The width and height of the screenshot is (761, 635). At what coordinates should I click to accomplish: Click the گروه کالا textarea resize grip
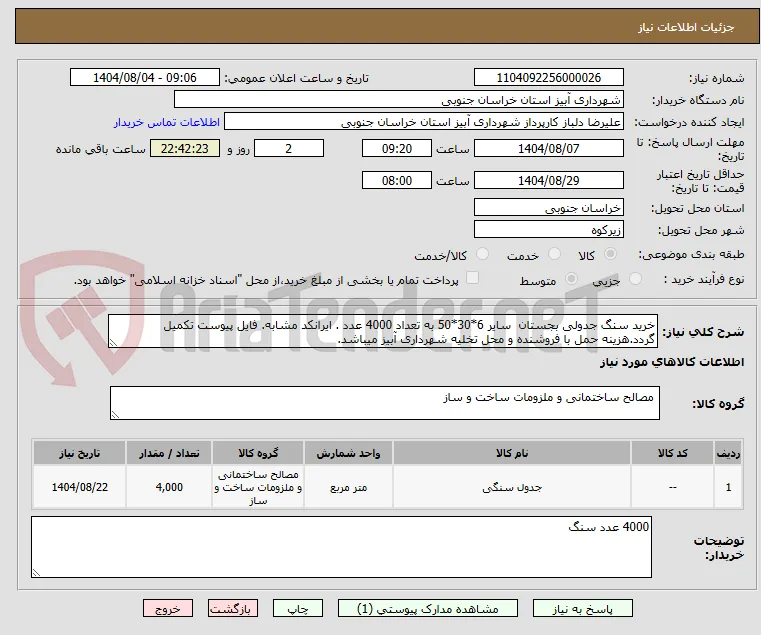pos(116,414)
